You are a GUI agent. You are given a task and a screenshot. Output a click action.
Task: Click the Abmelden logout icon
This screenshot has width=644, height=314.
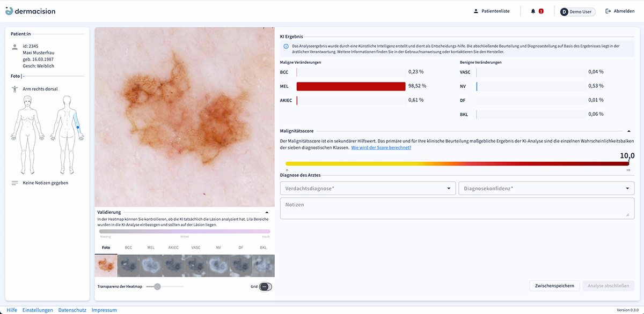click(x=608, y=11)
